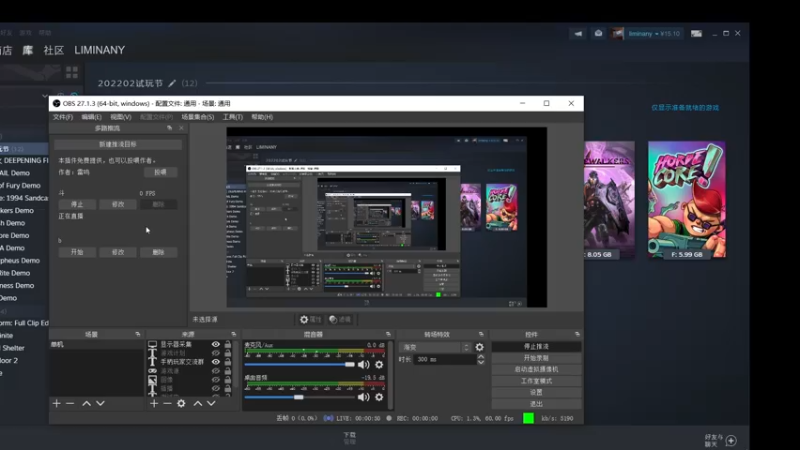
Task: Click the Steam broadcast megaphone icon
Action: coord(578,34)
